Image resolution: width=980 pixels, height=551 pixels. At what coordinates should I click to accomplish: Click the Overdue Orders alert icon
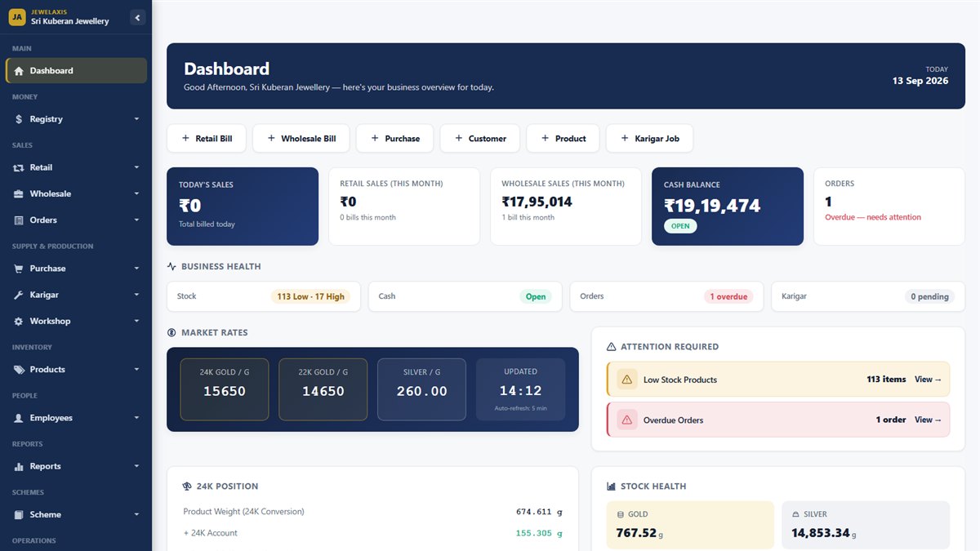[627, 420]
